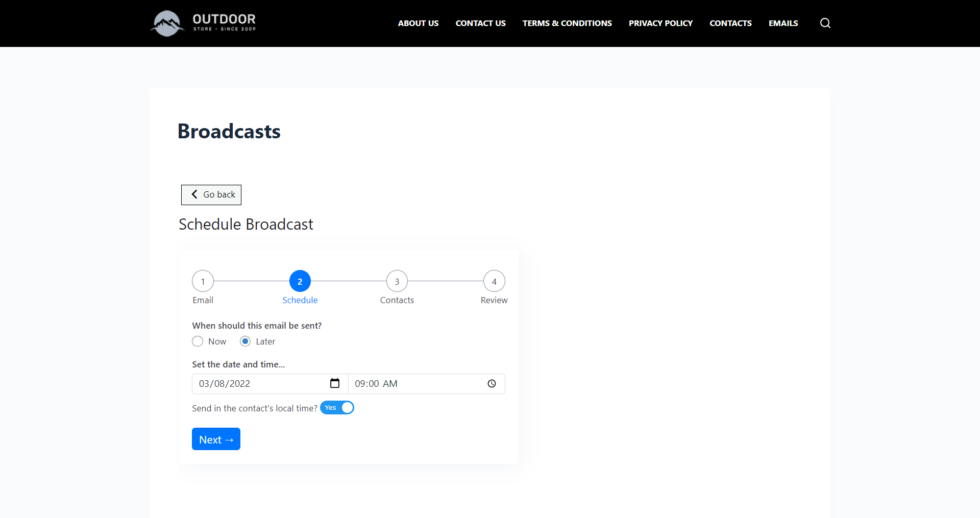Click the Go back button

point(211,195)
